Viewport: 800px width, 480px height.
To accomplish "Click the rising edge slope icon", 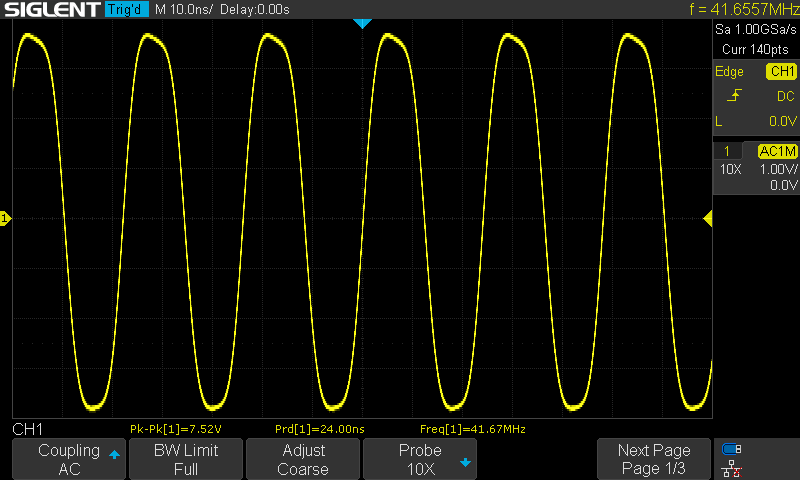I will 734,95.
